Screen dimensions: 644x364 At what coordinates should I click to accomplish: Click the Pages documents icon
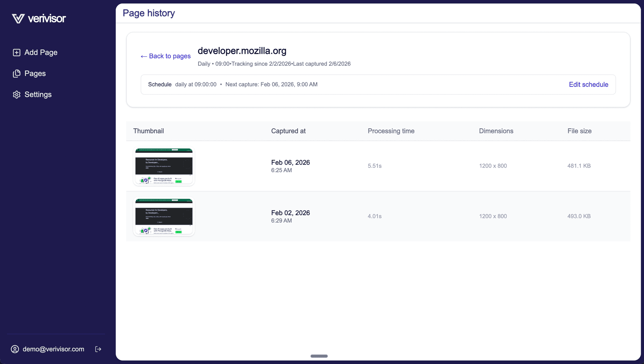click(x=16, y=74)
